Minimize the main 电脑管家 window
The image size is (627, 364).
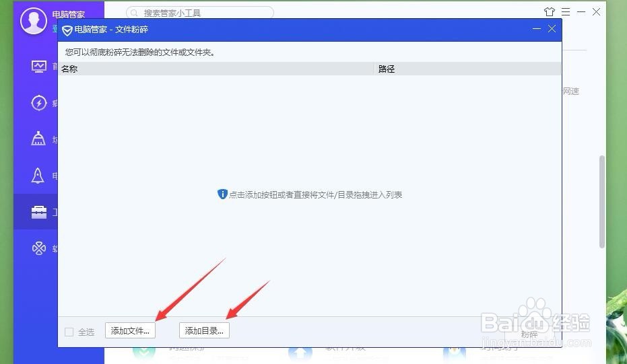pos(581,12)
